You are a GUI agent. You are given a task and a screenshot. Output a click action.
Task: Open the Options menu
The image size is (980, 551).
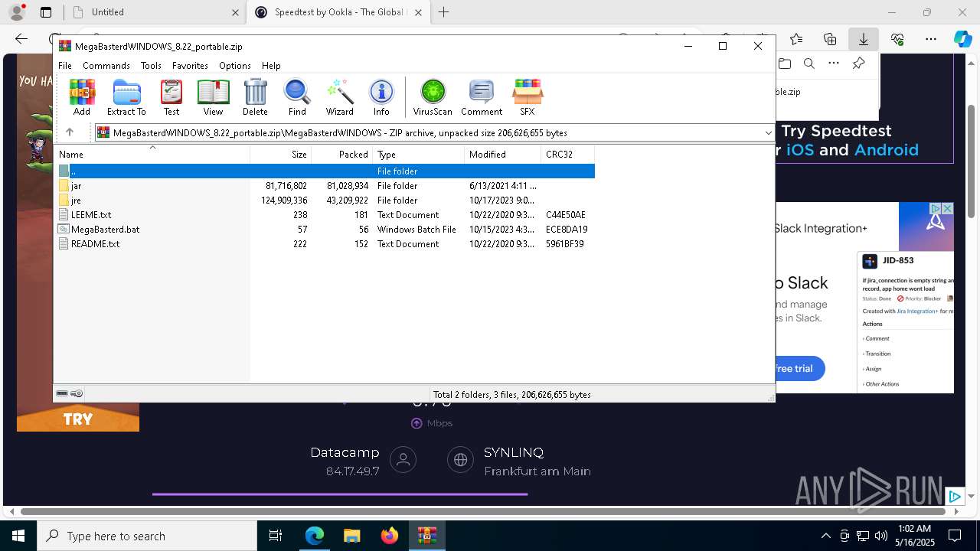tap(234, 66)
